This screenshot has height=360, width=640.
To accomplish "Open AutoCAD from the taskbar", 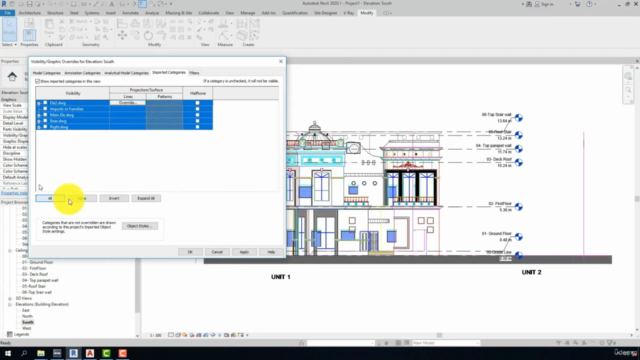I will pyautogui.click(x=90, y=353).
